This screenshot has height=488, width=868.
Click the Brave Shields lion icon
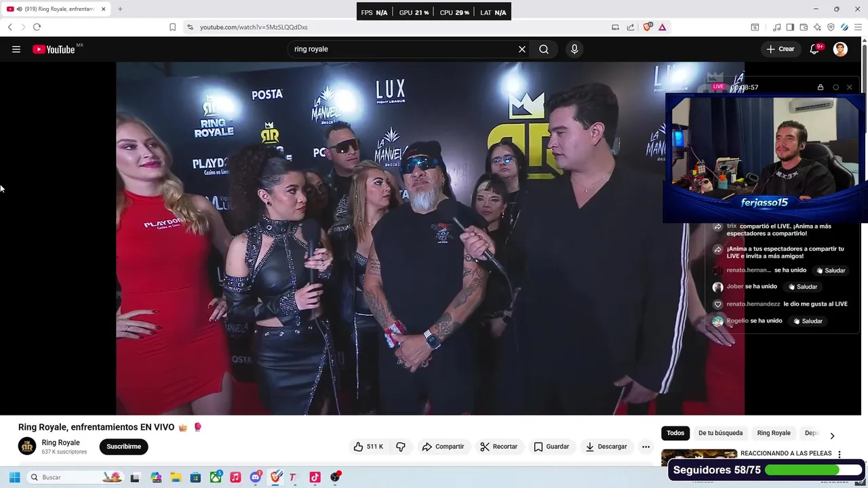click(647, 27)
